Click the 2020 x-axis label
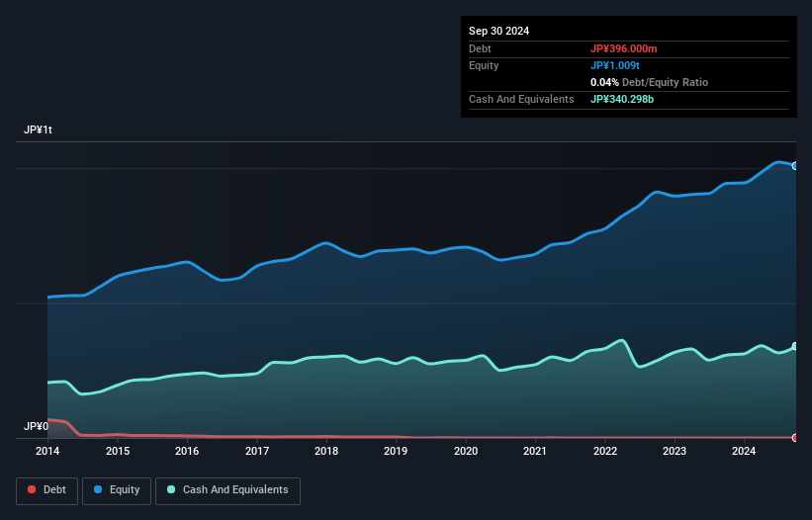 [x=466, y=451]
